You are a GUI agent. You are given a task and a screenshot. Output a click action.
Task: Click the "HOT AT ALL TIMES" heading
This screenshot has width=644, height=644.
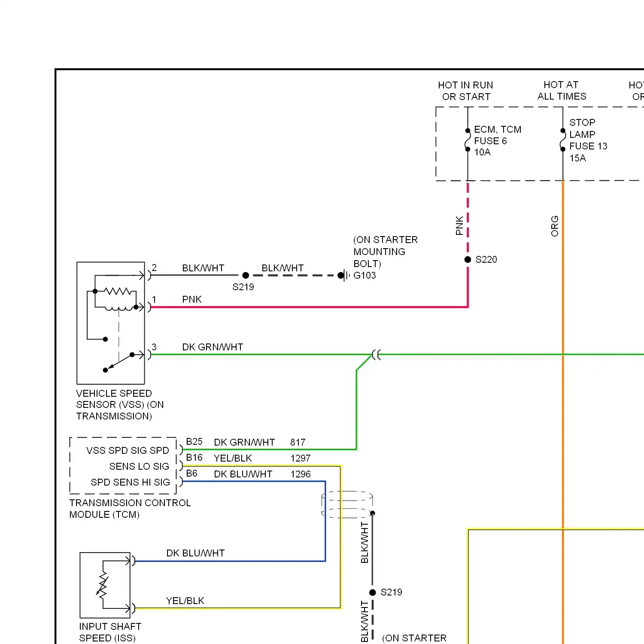[562, 91]
